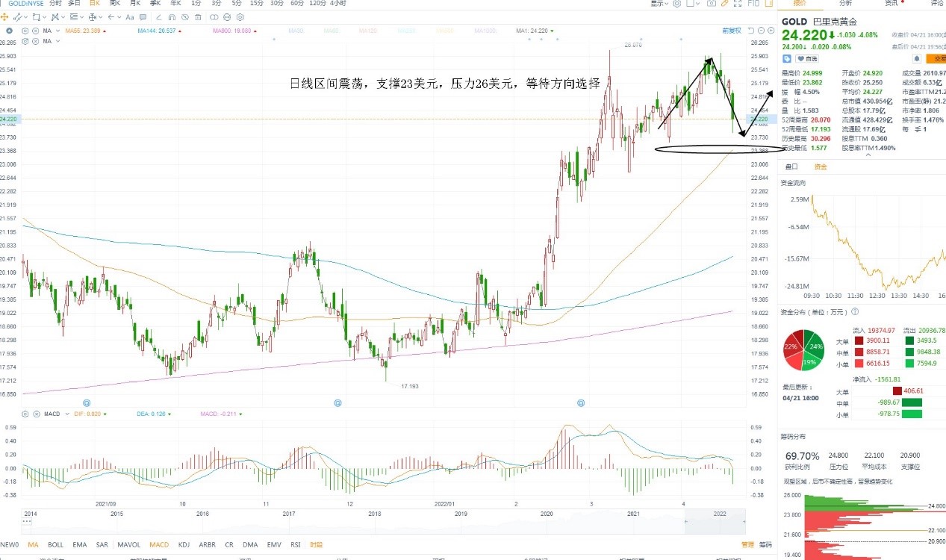946x560 pixels.
Task: Select RSI indicator at bottom bar
Action: coord(295,545)
